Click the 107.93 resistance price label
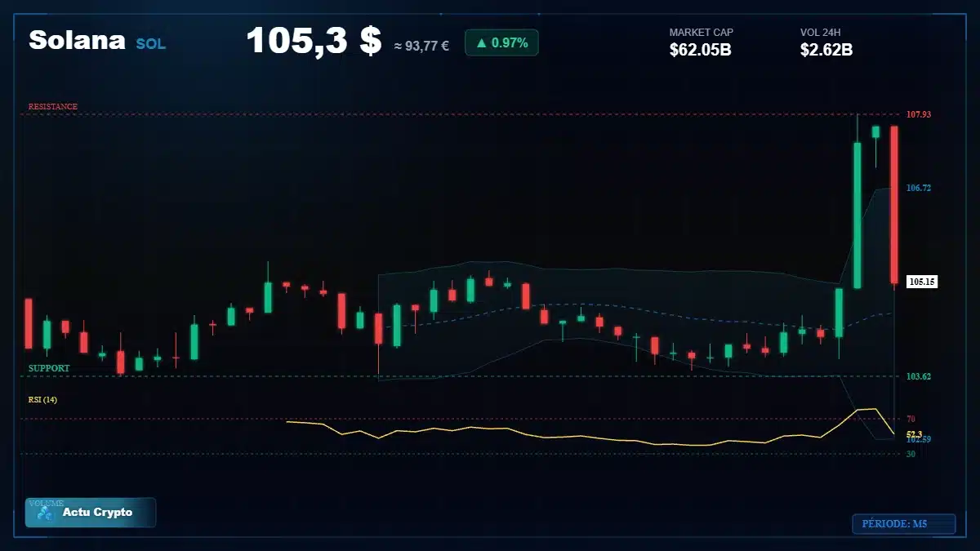 click(919, 114)
